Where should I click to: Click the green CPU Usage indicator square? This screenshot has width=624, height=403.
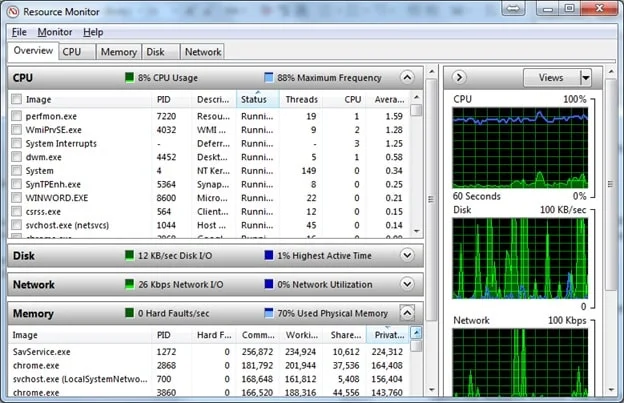(x=129, y=77)
